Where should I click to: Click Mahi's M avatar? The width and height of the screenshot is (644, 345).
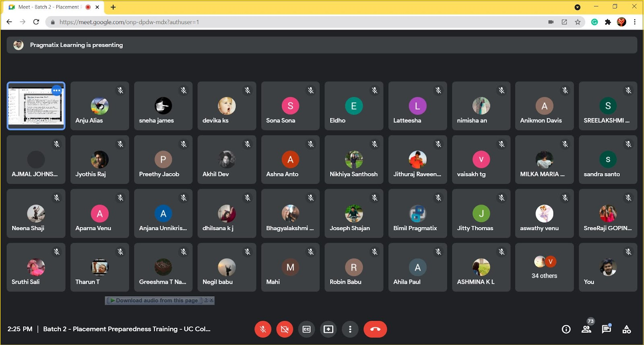click(290, 267)
